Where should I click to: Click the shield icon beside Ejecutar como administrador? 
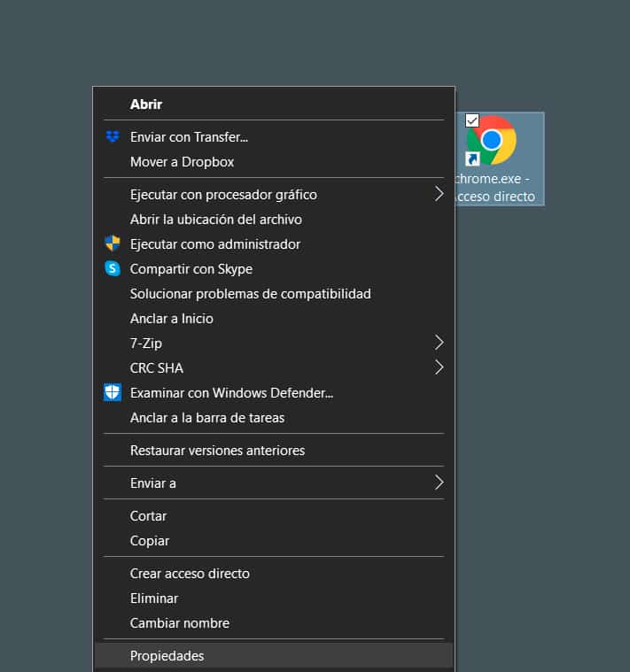point(113,243)
